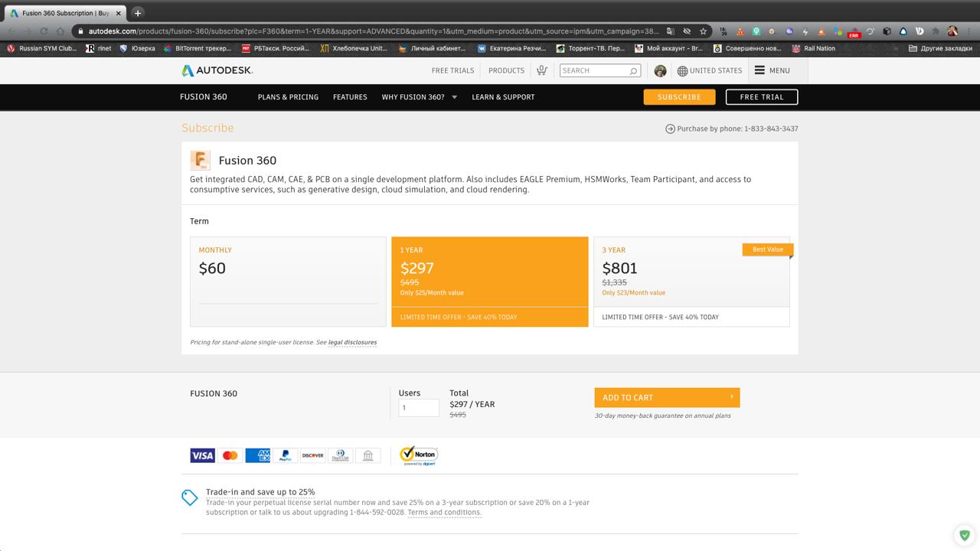The height and width of the screenshot is (551, 980).
Task: Open the Юзерка bookmark
Action: tap(137, 48)
